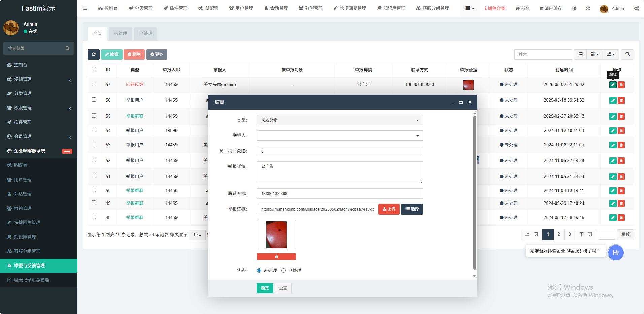Click the red delete icon for row 56

[x=621, y=100]
